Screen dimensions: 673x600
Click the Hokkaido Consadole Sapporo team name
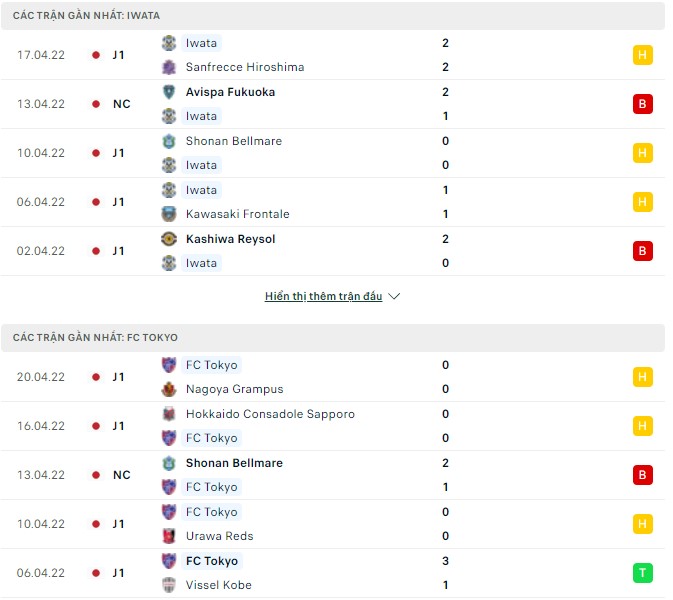[270, 414]
